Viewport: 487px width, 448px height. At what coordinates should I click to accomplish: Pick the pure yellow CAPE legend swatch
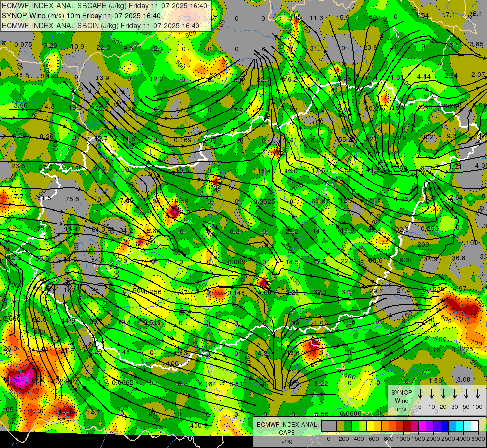[370, 426]
